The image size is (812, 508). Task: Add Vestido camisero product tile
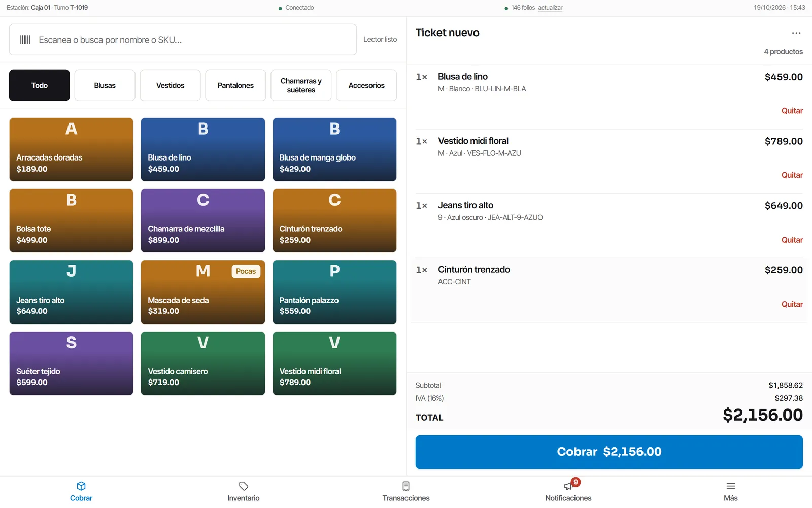pos(203,364)
